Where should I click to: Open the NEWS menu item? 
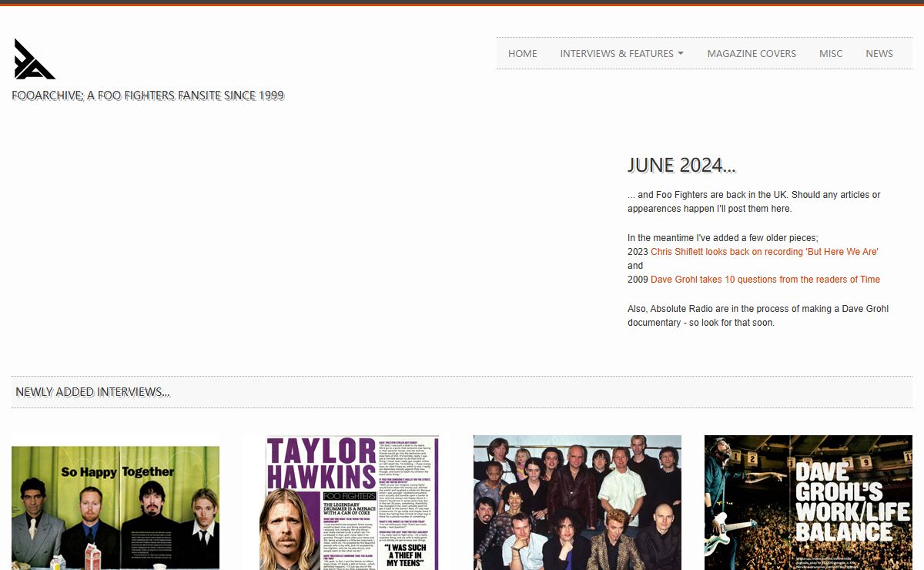[x=879, y=53]
